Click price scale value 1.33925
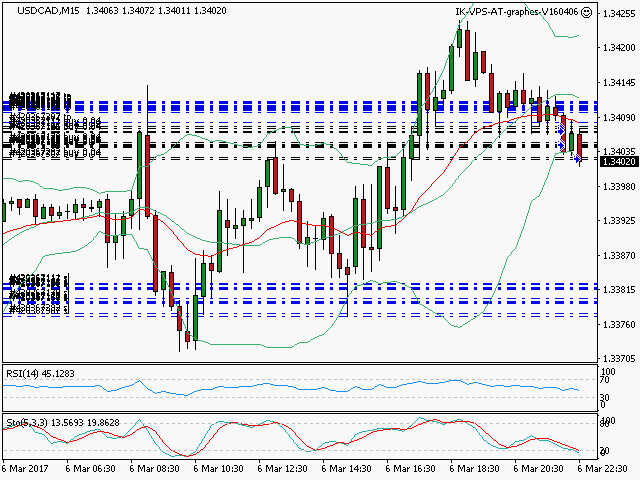This screenshot has width=640, height=480. (619, 221)
